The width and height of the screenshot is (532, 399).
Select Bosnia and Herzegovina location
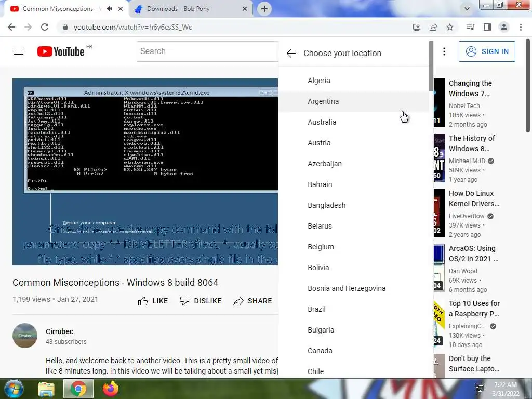[353, 288]
